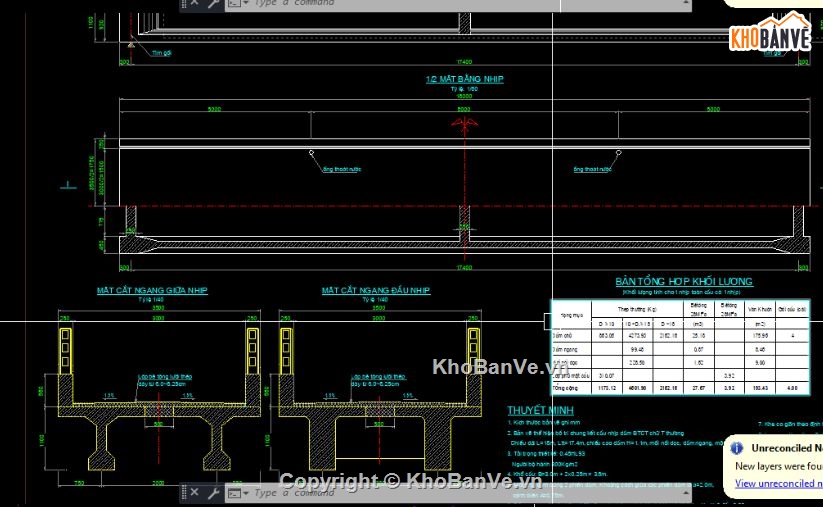Viewport: 823px width, 507px height.
Task: Click the right drain pipe circle marker
Action: [x=618, y=153]
